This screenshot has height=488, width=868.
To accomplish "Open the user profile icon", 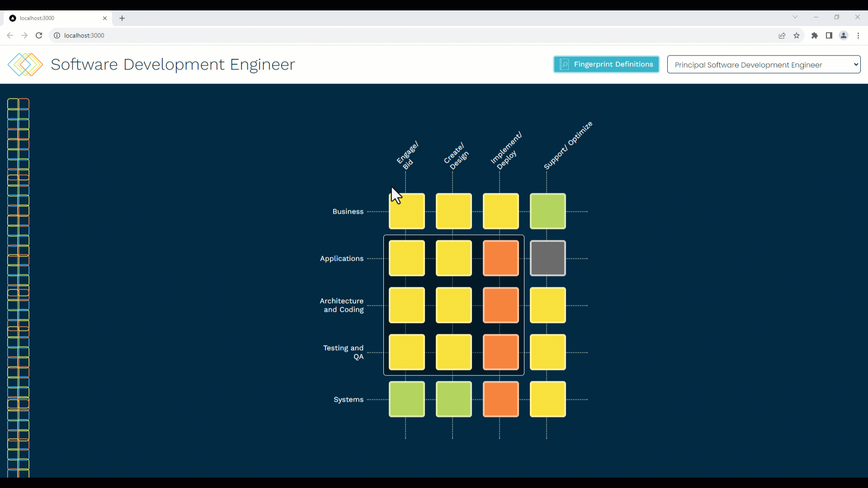I will [x=844, y=35].
